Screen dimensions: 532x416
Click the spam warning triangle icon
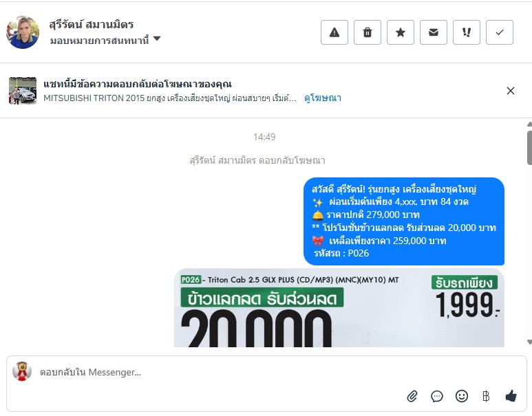point(334,32)
